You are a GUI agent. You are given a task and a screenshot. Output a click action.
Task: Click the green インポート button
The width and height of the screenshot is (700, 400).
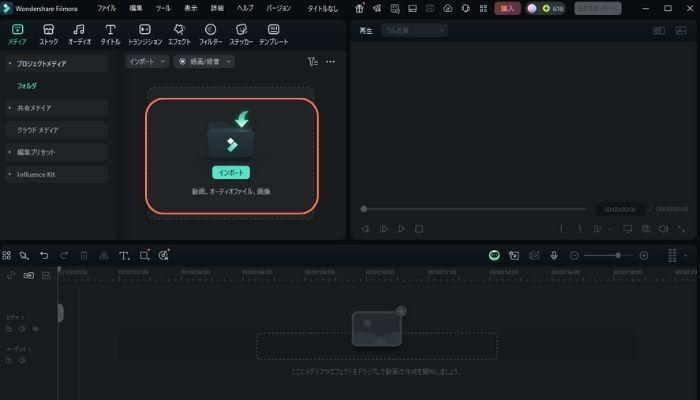(x=231, y=172)
